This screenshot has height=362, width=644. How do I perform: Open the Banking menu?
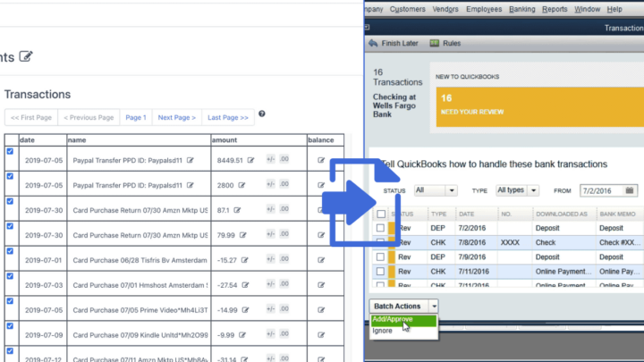click(x=522, y=9)
